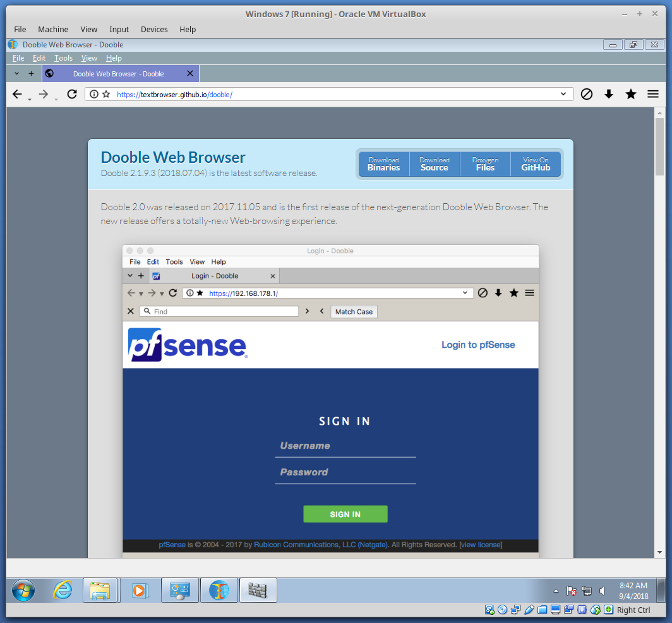The image size is (672, 623).
Task: Open site information icon in address bar
Action: (94, 94)
